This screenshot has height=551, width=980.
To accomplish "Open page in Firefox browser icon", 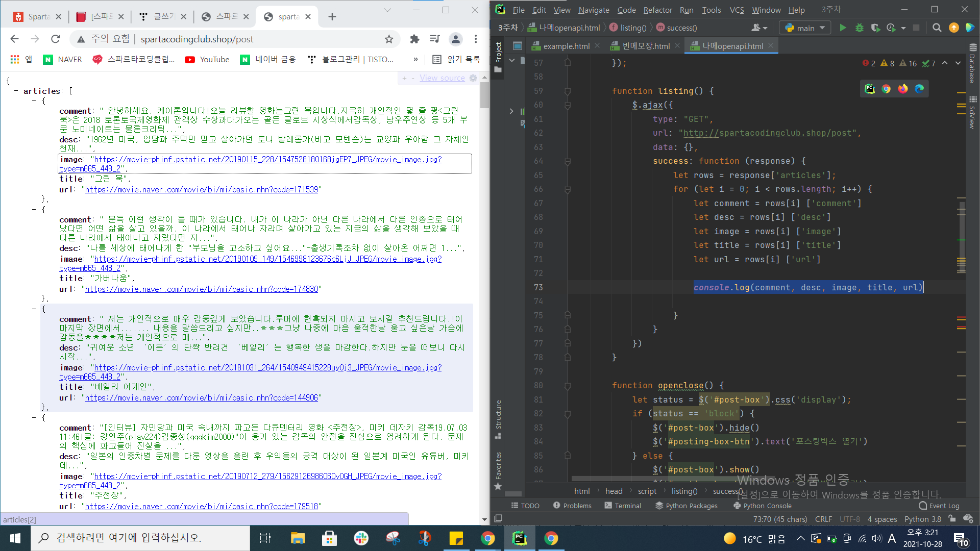I will [x=903, y=89].
